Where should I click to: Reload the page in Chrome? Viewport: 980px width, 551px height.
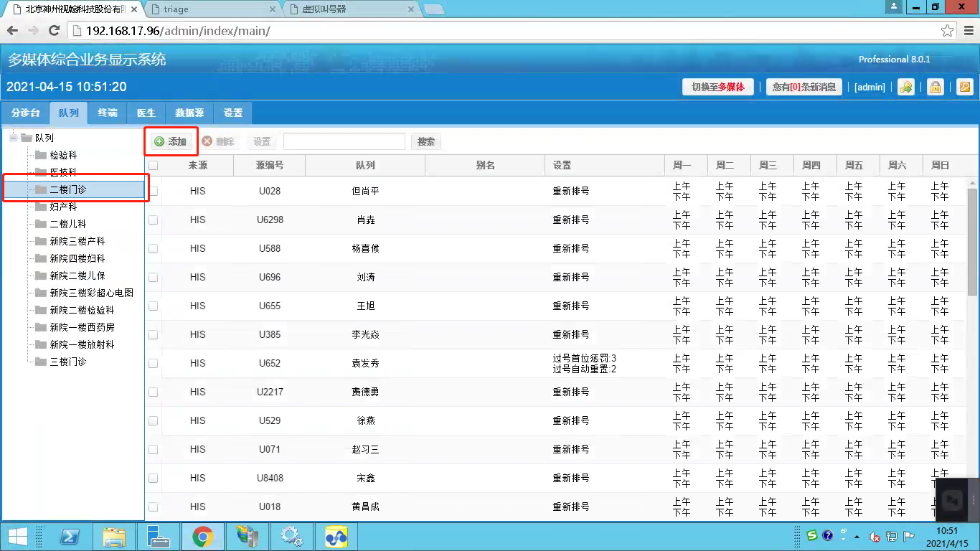pyautogui.click(x=54, y=31)
